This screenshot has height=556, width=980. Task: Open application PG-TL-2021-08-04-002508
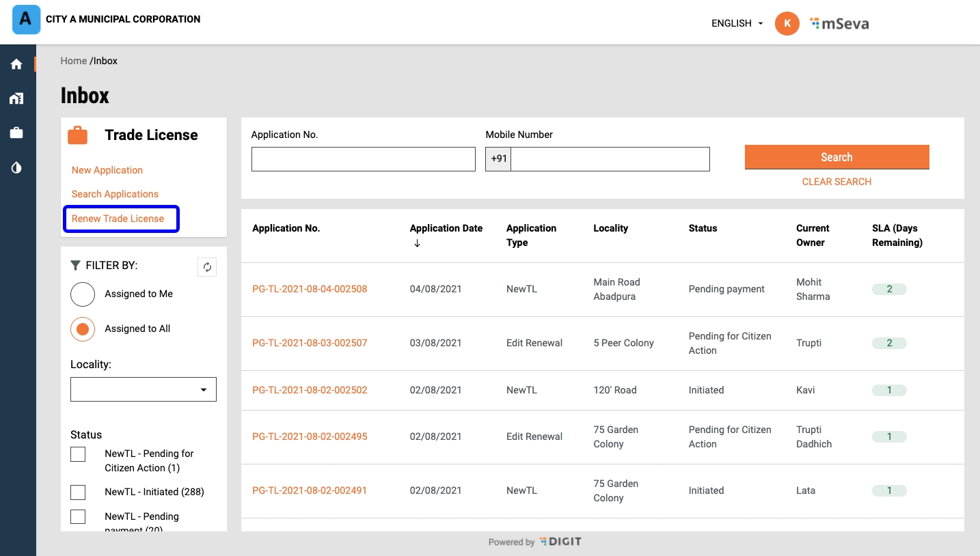point(310,289)
